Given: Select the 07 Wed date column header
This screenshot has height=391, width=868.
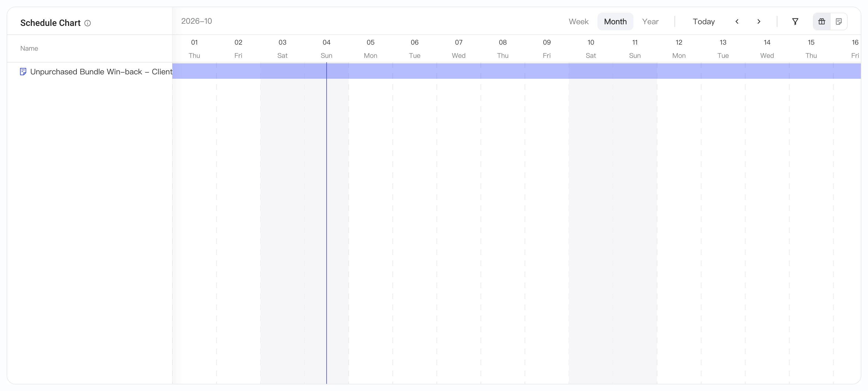Looking at the screenshot, I should pyautogui.click(x=459, y=49).
